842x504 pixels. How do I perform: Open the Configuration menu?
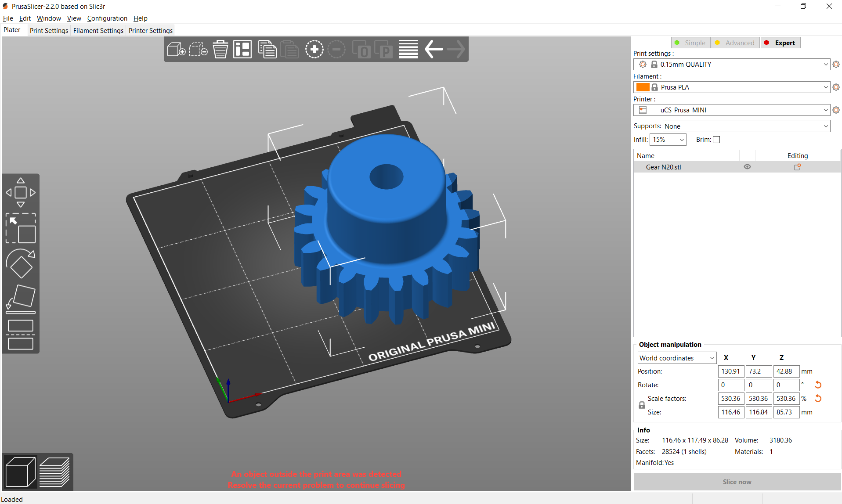pyautogui.click(x=107, y=18)
